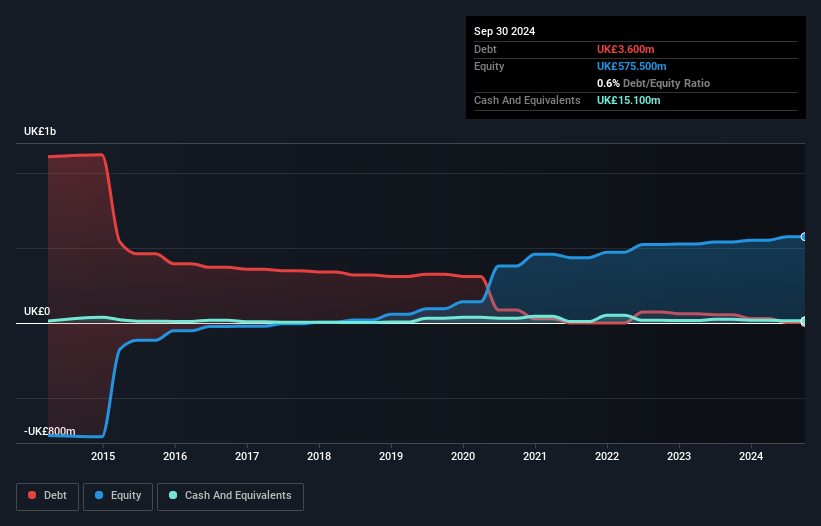Click the 2017 x-axis label
The height and width of the screenshot is (526, 821).
click(247, 456)
